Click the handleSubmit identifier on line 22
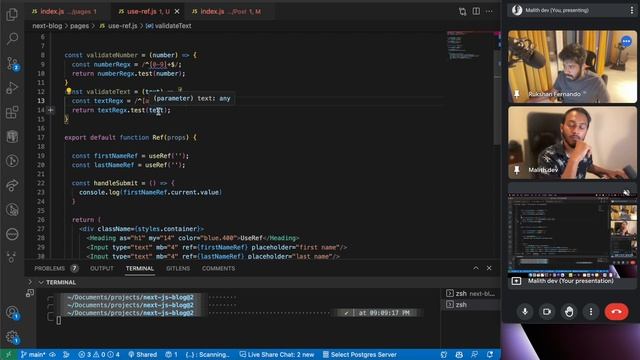 pyautogui.click(x=116, y=183)
